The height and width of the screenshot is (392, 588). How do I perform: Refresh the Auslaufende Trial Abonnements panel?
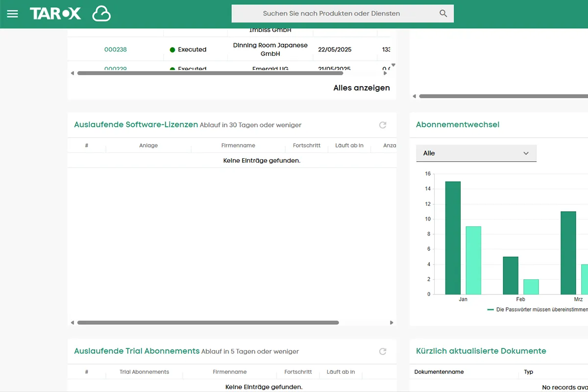coord(383,351)
